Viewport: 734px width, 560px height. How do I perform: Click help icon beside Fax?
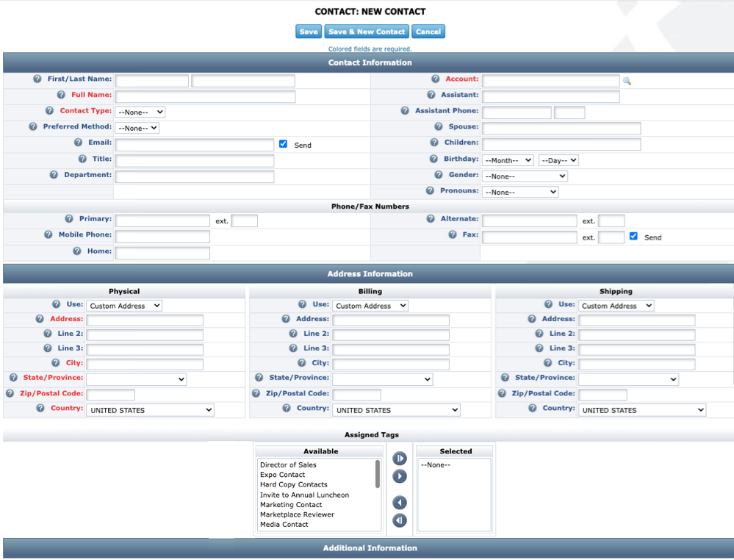click(x=452, y=234)
